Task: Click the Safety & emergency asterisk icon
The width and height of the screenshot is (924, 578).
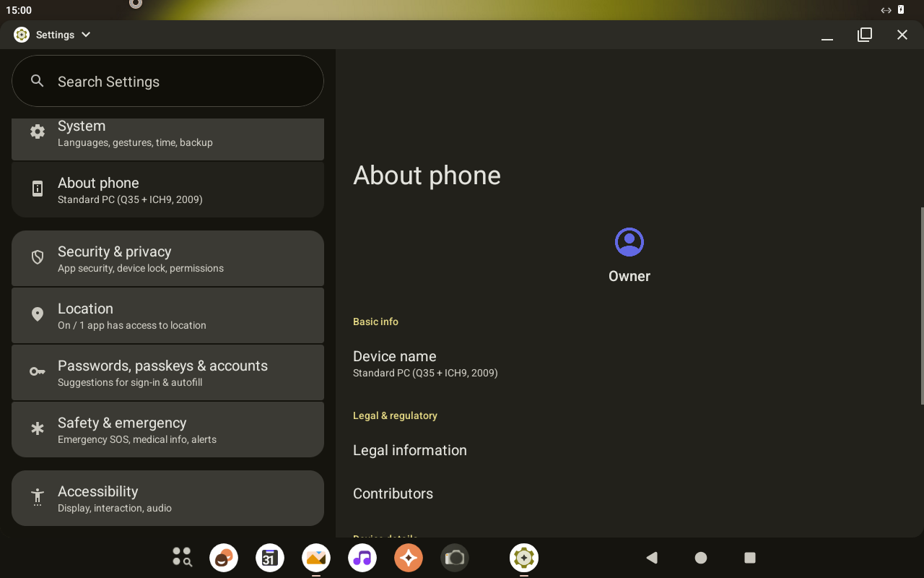Action: point(38,429)
